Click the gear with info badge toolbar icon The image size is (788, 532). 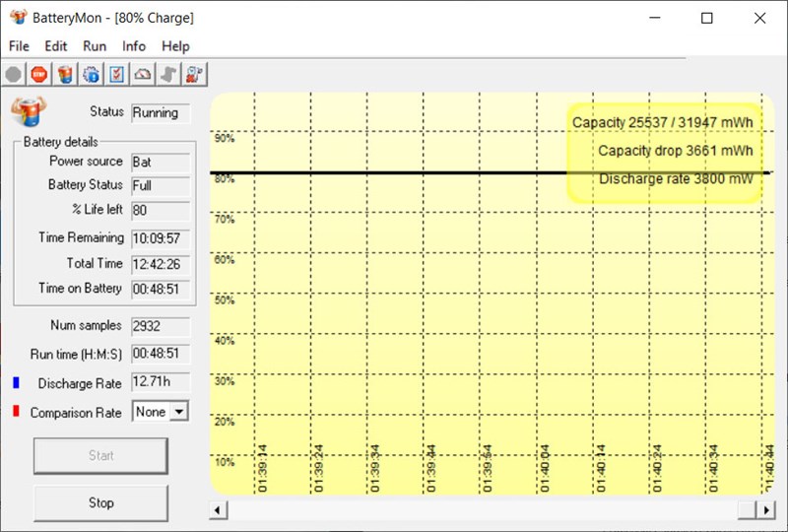tap(91, 75)
